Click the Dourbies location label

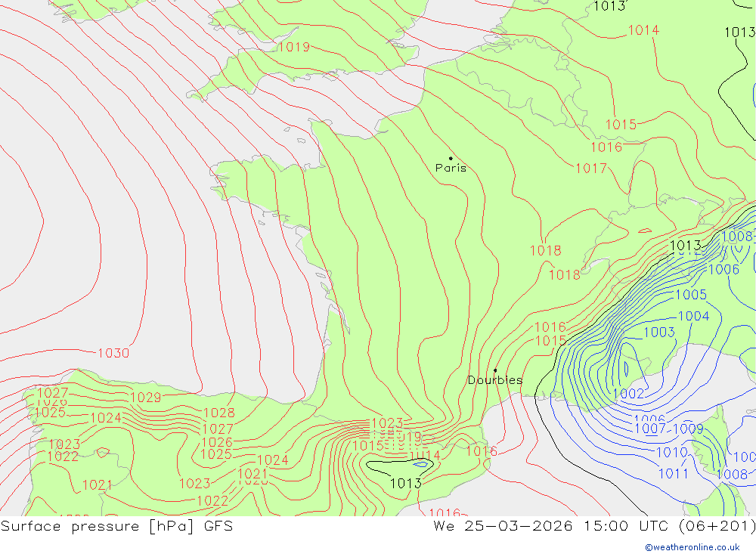495,380
